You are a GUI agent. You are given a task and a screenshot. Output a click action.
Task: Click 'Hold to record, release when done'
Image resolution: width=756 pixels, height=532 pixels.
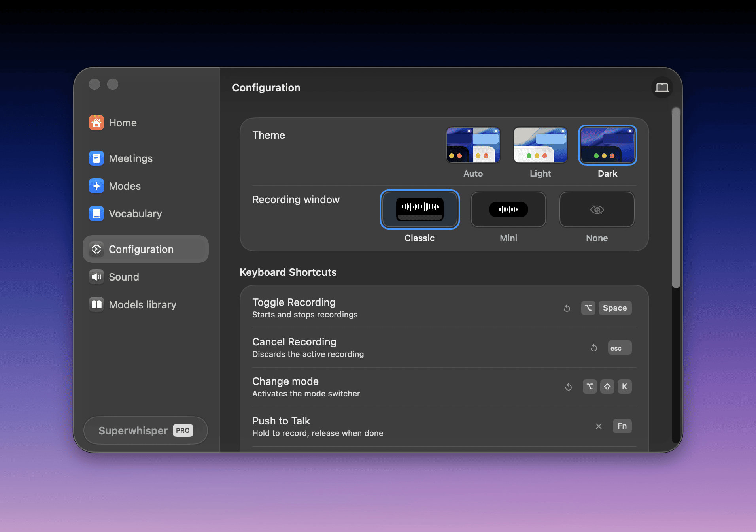coord(318,433)
